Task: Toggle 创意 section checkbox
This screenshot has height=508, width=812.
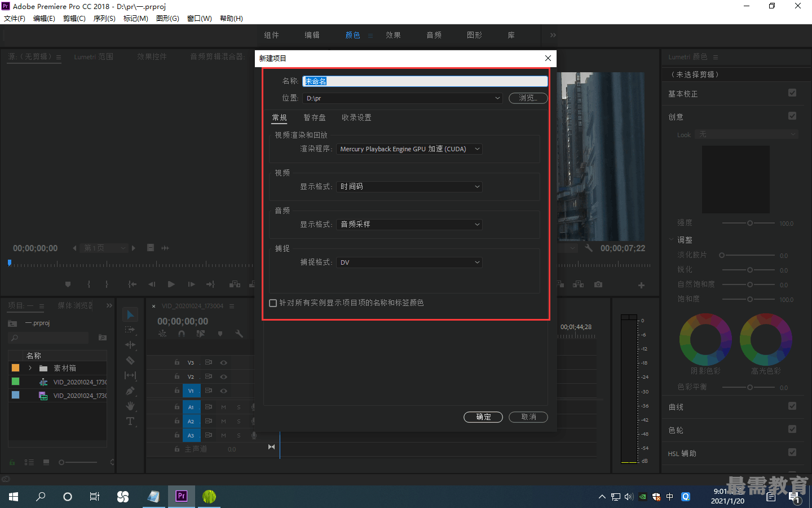Action: [x=792, y=116]
